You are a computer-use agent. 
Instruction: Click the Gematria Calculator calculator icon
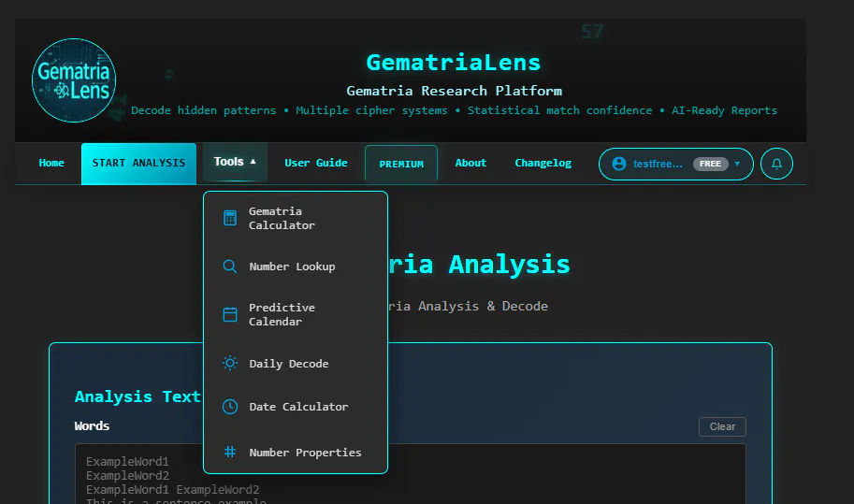pos(230,218)
